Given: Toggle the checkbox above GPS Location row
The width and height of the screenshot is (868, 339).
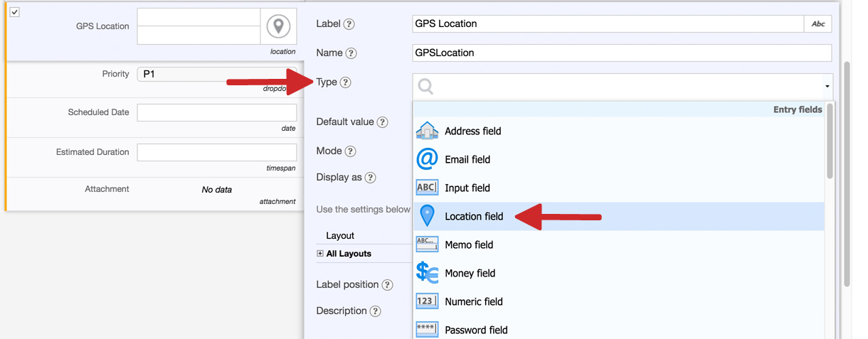Looking at the screenshot, I should [x=14, y=12].
